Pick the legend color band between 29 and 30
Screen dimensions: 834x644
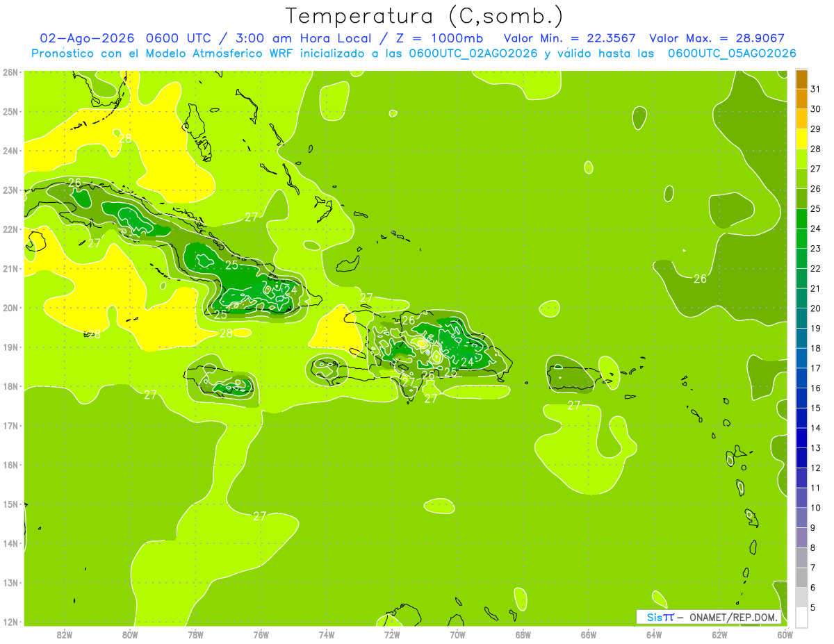[x=801, y=119]
